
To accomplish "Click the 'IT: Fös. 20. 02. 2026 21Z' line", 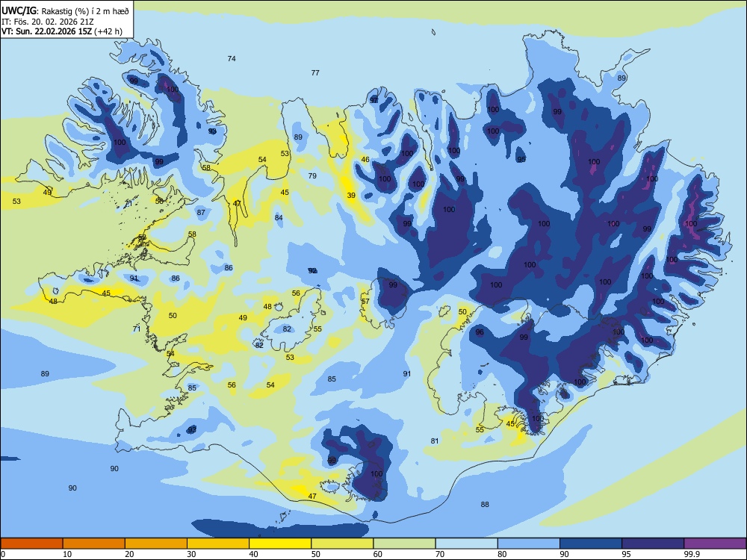I will [x=48, y=22].
